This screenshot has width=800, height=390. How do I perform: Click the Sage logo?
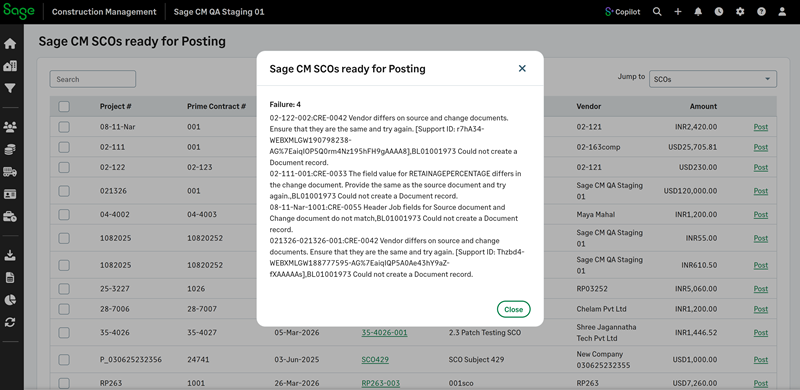(19, 11)
